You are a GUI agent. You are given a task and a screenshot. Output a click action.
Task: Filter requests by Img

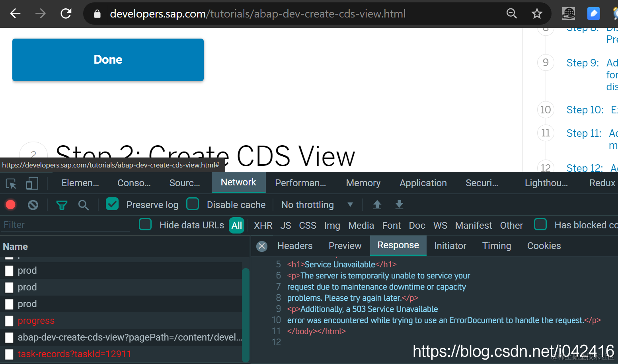point(332,226)
